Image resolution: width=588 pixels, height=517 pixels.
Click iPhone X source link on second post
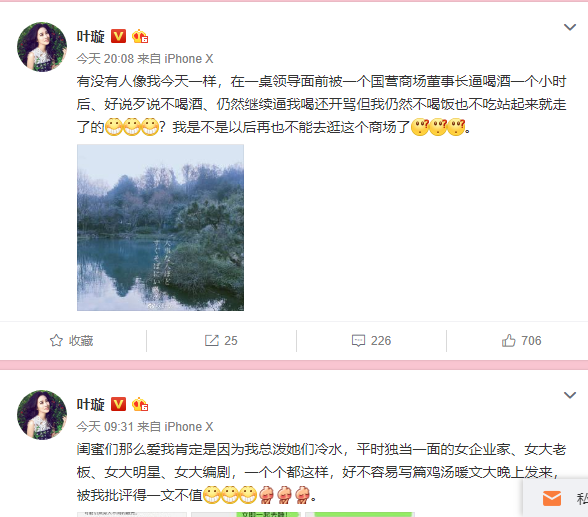coord(189,427)
